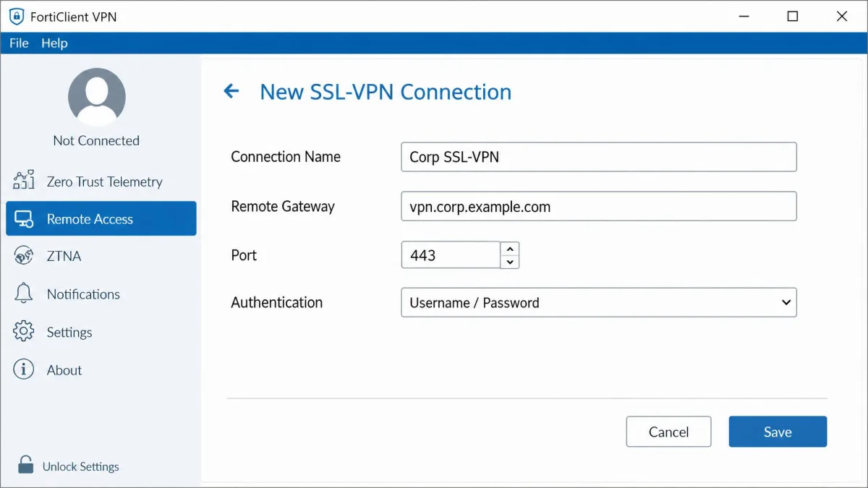This screenshot has width=868, height=488.
Task: Focus the Connection Name field
Action: point(598,157)
